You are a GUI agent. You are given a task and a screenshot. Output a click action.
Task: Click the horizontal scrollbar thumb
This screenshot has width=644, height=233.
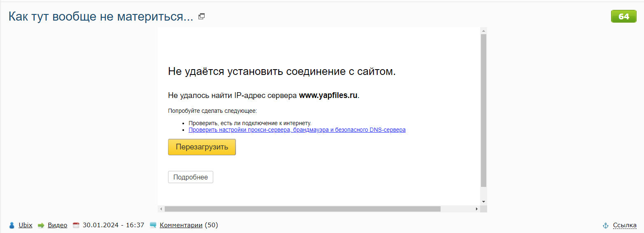303,209
